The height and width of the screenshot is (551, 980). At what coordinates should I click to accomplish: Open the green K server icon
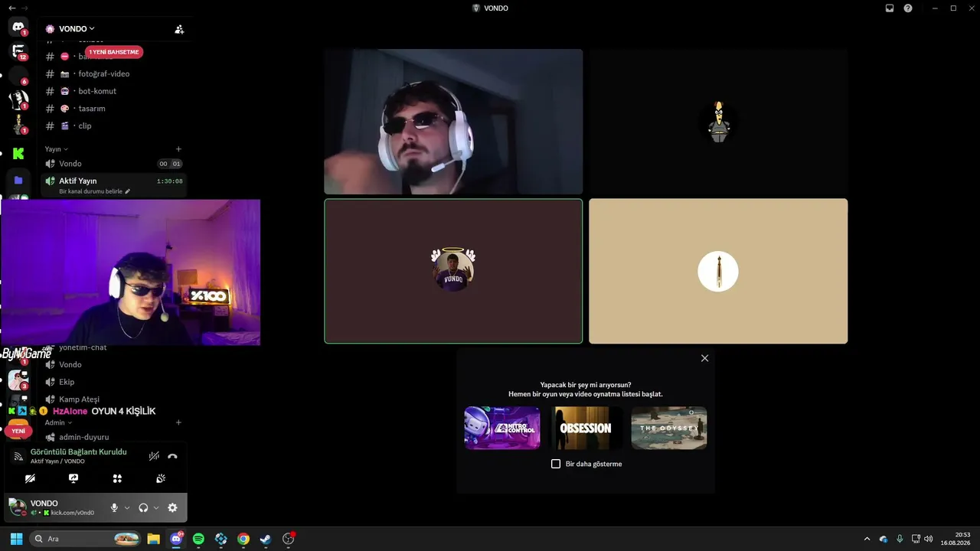pyautogui.click(x=18, y=154)
